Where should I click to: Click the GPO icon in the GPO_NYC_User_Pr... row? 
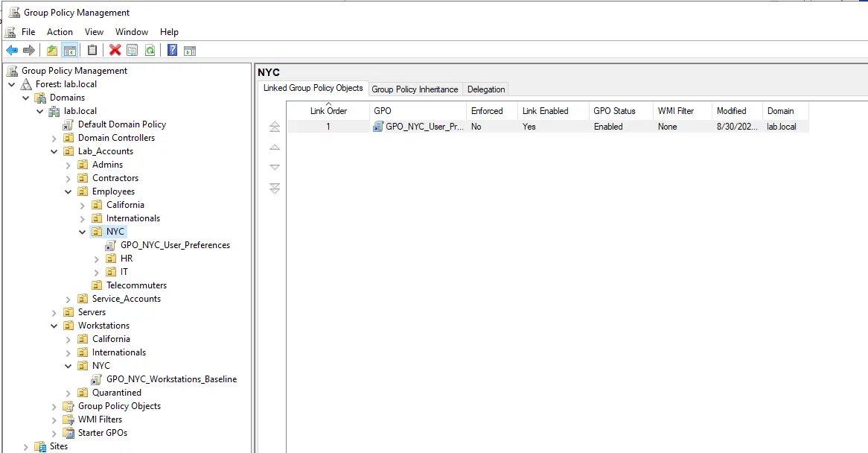(378, 127)
